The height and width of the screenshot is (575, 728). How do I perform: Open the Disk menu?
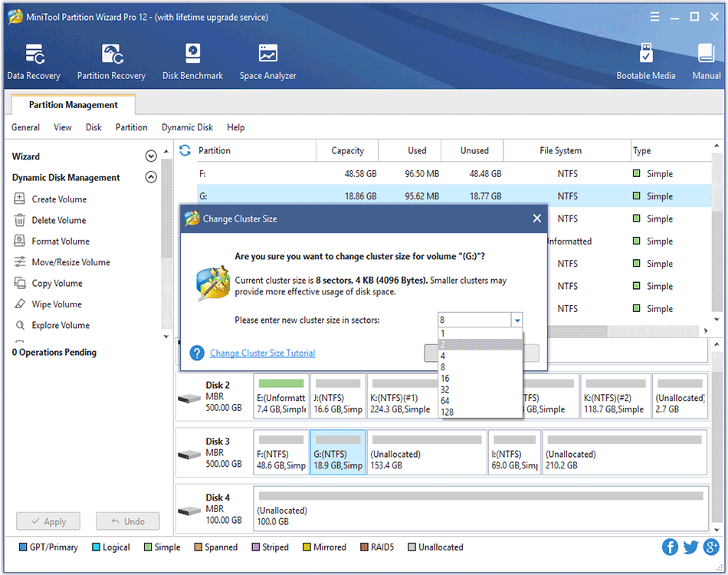[x=93, y=127]
